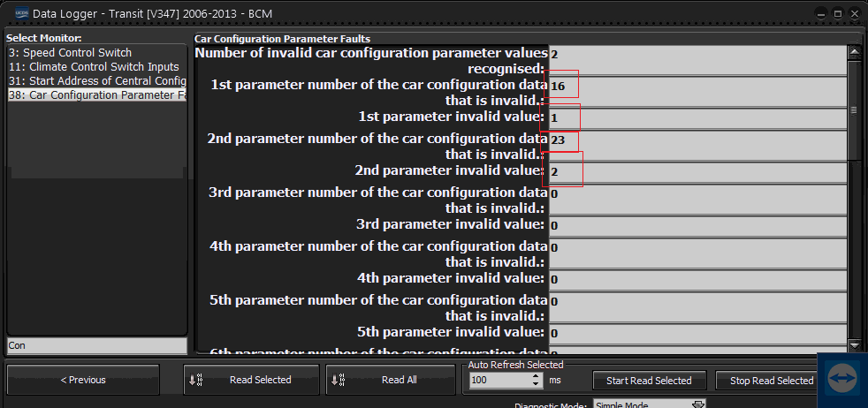Click the icon on Read All button
This screenshot has width=868, height=408.
point(339,380)
